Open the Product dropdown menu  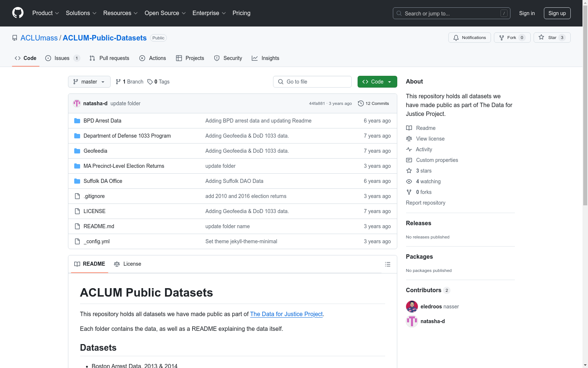click(x=46, y=13)
